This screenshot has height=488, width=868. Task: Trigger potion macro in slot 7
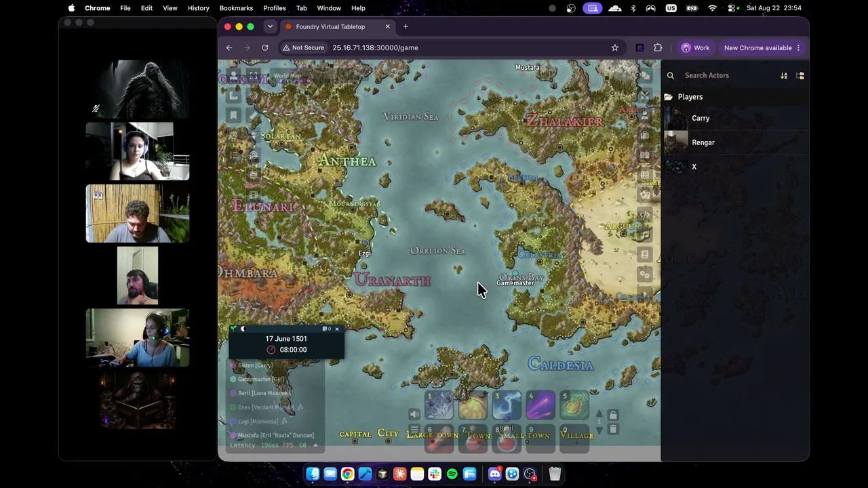[x=473, y=439]
